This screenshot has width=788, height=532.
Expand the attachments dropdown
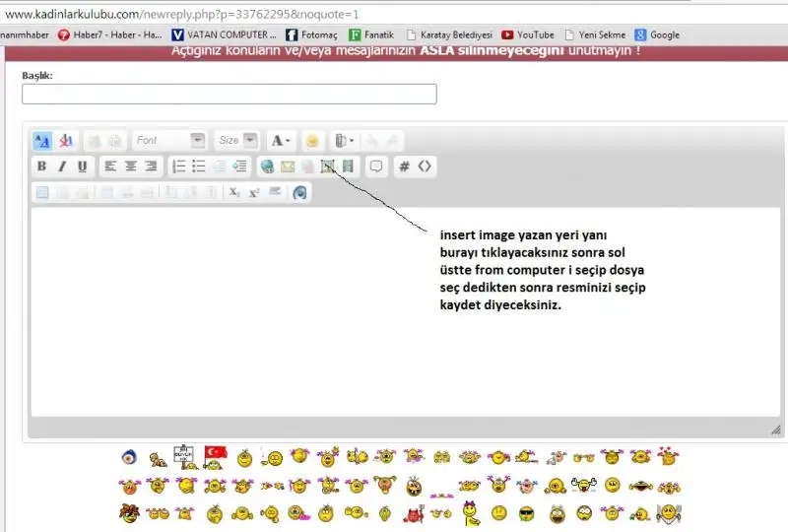point(344,141)
